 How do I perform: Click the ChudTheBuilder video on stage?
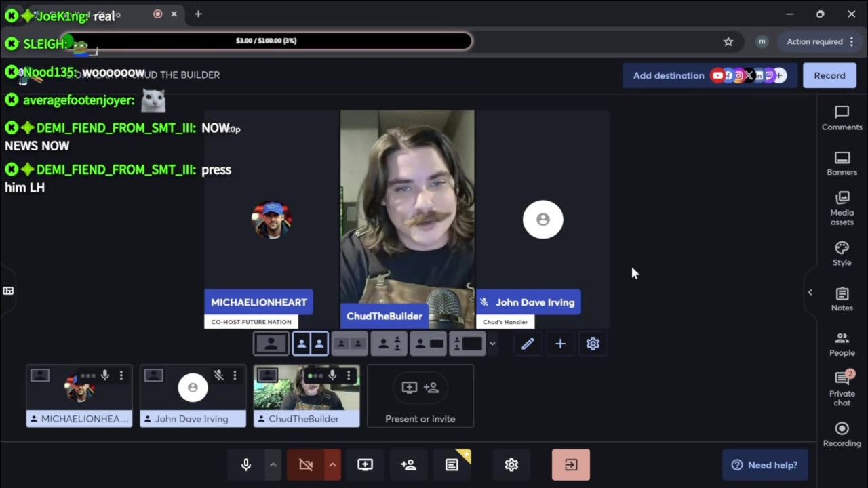[x=407, y=219]
